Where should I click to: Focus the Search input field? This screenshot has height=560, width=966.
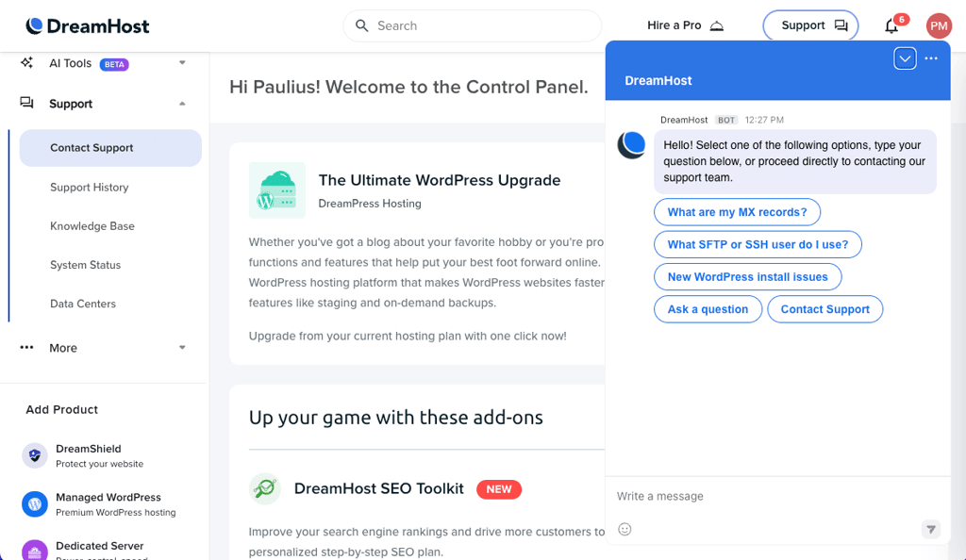472,25
